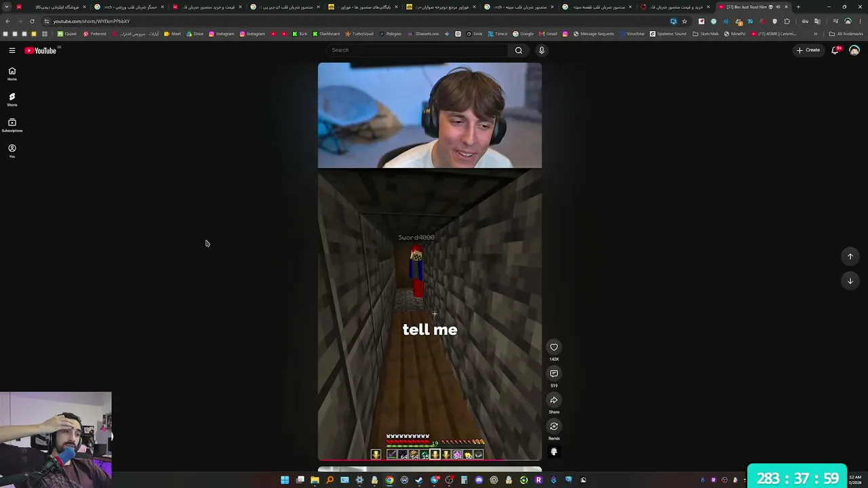
Task: Remix this Short
Action: (x=554, y=426)
